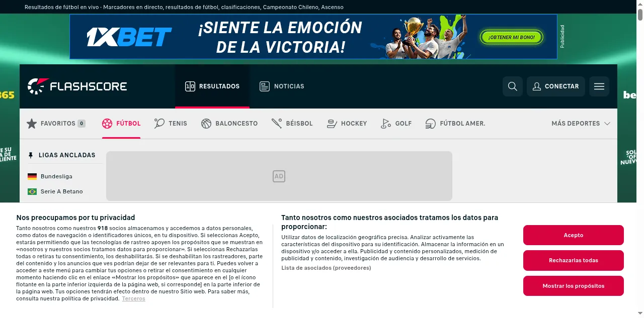Image resolution: width=644 pixels, height=318 pixels.
Task: Open the hamburger menu icon
Action: pyautogui.click(x=599, y=86)
